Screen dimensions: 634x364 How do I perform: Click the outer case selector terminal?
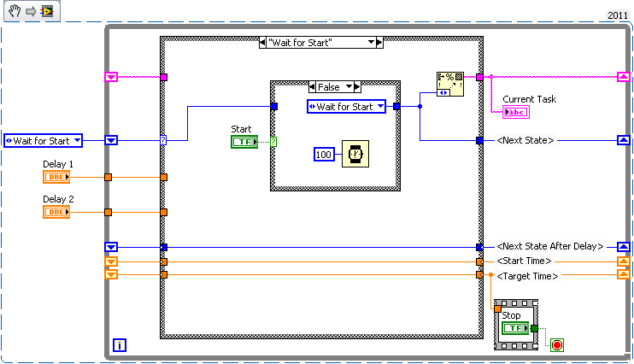pos(163,140)
